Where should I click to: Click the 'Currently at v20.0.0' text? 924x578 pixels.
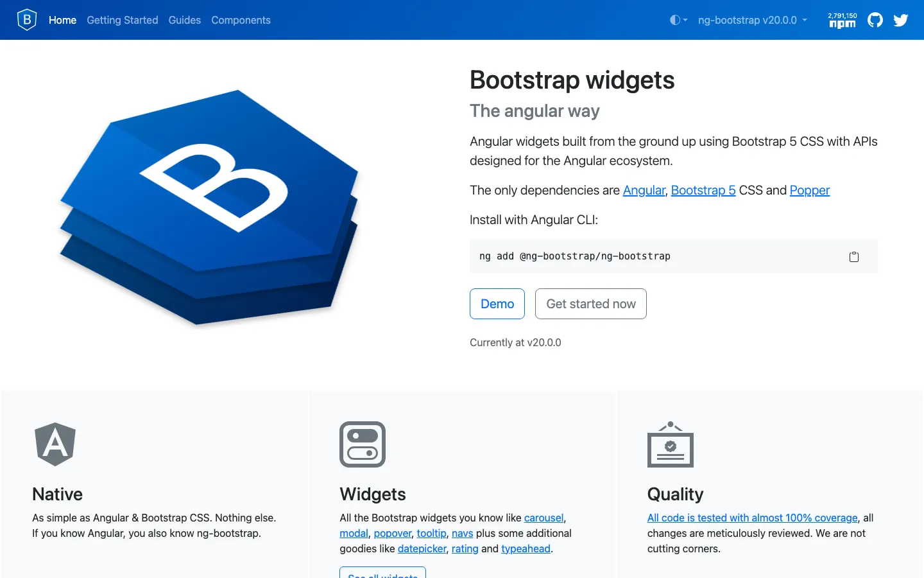pyautogui.click(x=515, y=342)
